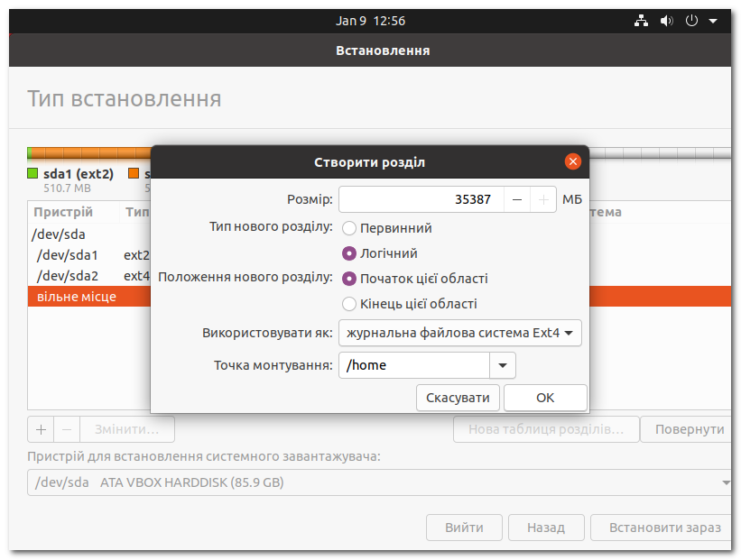The image size is (741, 560).
Task: Open the clock menu showing Jan 9
Action: point(371,20)
